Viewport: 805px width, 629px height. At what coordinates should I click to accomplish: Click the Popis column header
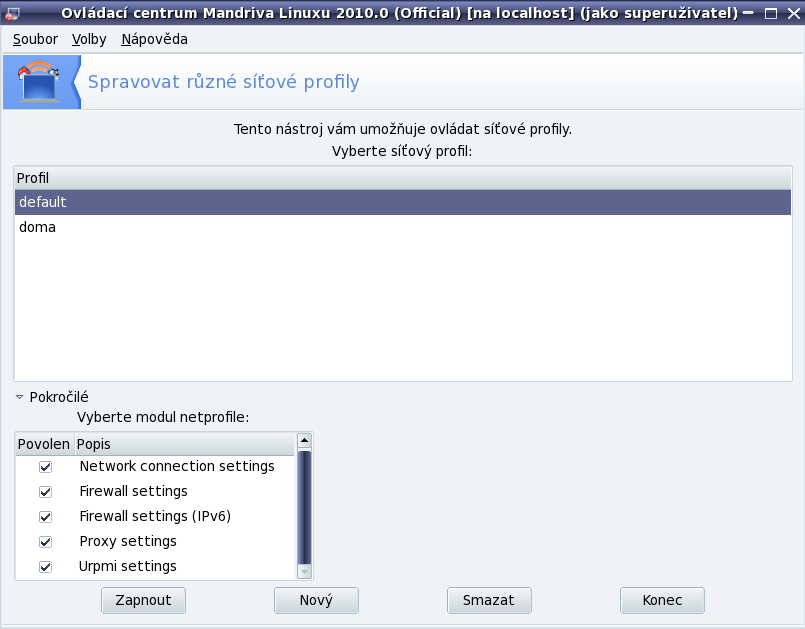[185, 444]
